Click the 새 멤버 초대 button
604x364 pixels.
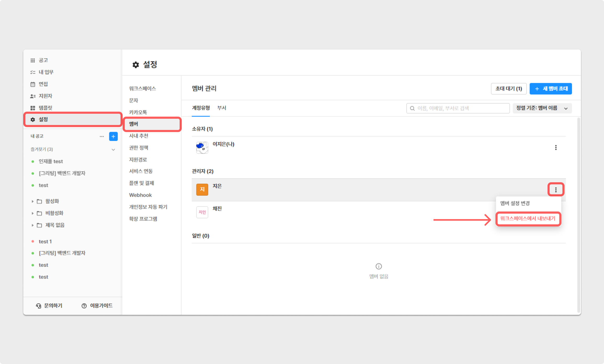pos(550,89)
